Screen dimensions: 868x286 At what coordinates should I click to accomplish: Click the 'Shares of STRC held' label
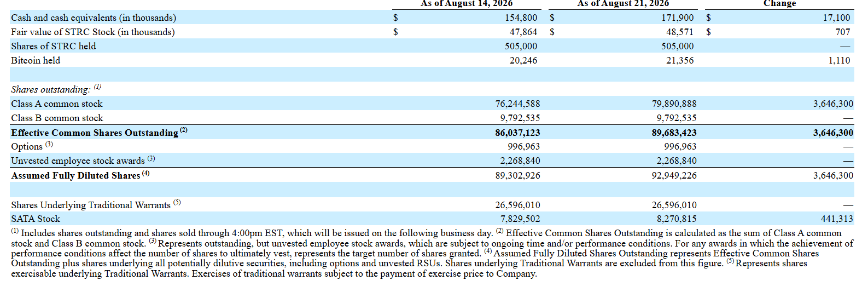point(53,46)
